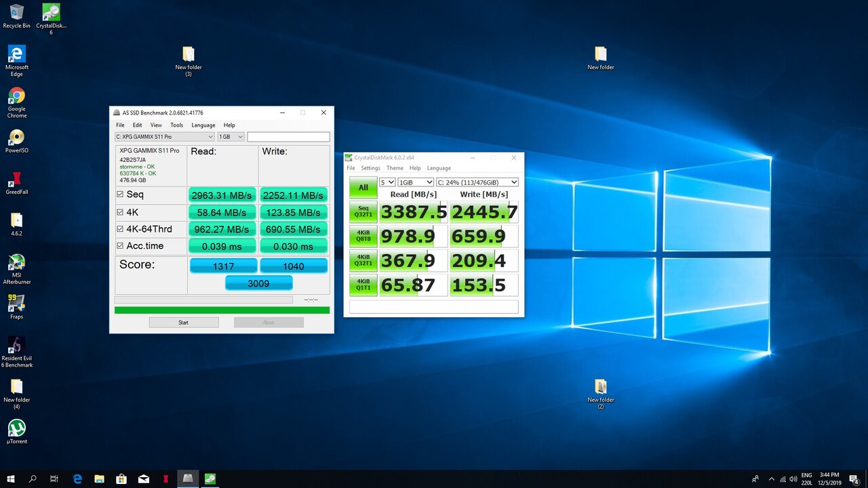Screen dimensions: 868x488
Task: Open the MSI Afterburner desktop icon
Action: [x=16, y=264]
